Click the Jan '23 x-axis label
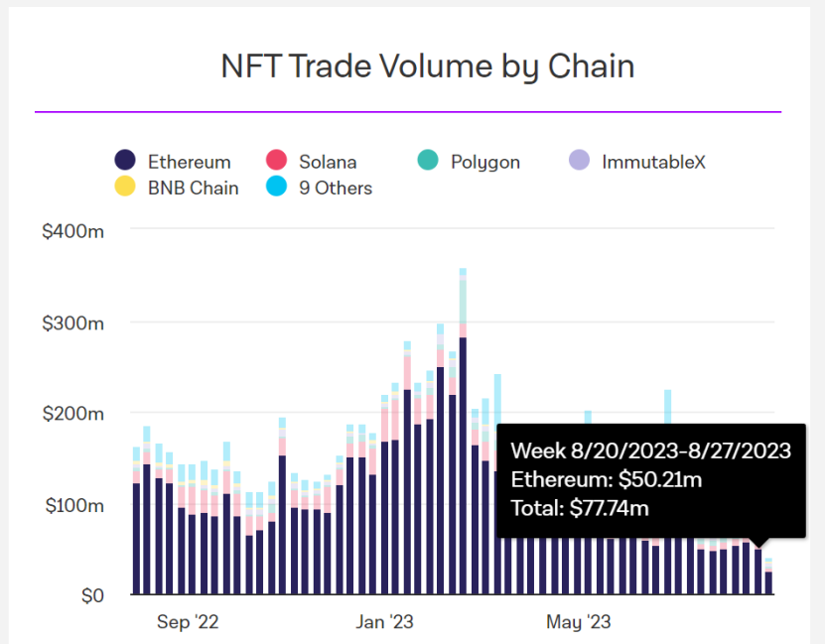825x644 pixels. (384, 622)
